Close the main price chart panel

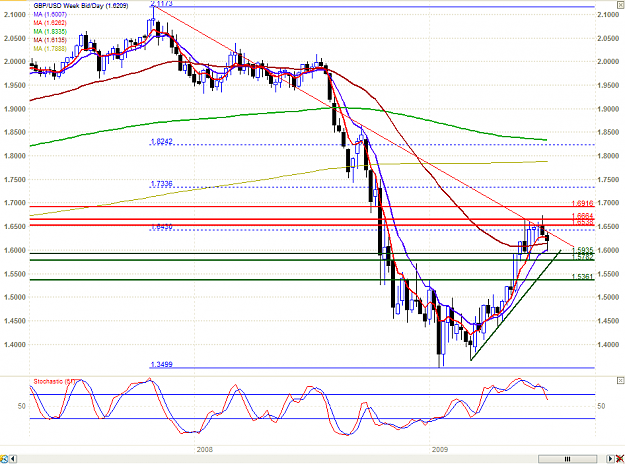(621, 5)
